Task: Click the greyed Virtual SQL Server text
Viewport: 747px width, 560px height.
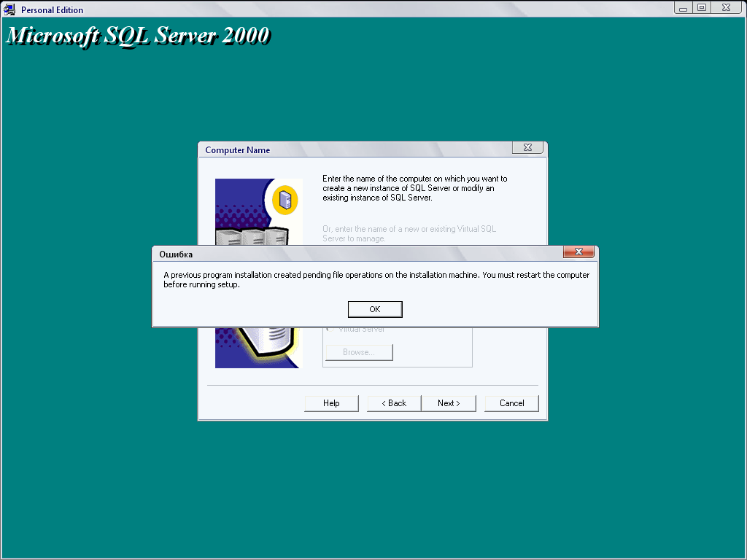Action: tap(409, 233)
